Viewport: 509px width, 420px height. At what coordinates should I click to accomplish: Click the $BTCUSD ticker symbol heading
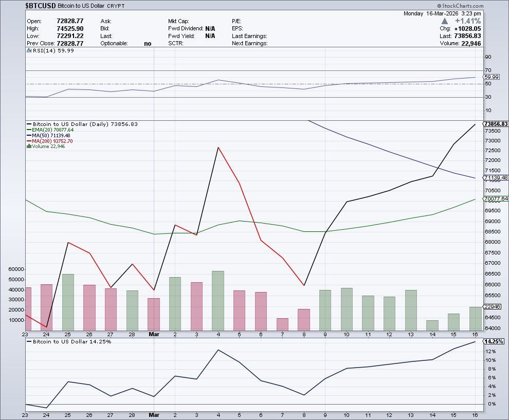[41, 6]
